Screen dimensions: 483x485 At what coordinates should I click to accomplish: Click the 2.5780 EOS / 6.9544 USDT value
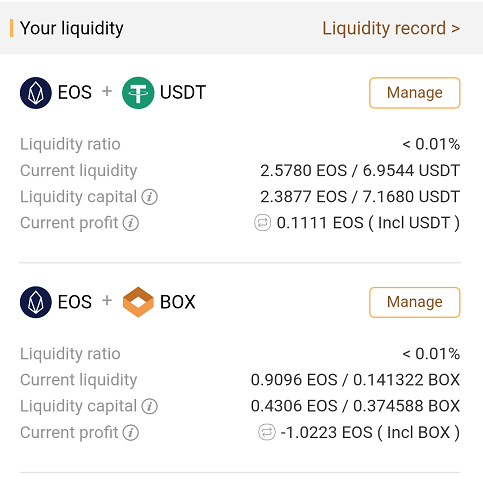360,170
